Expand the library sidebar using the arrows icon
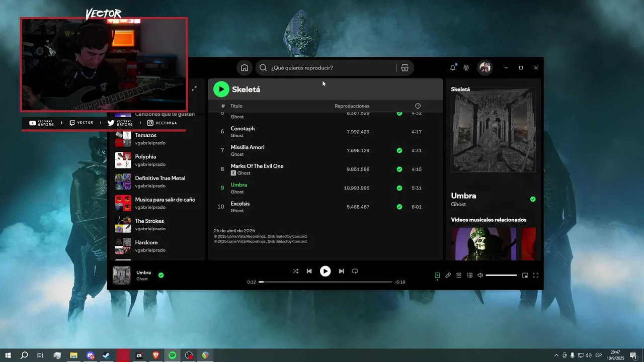Viewport: 644px width, 362px height. (194, 88)
